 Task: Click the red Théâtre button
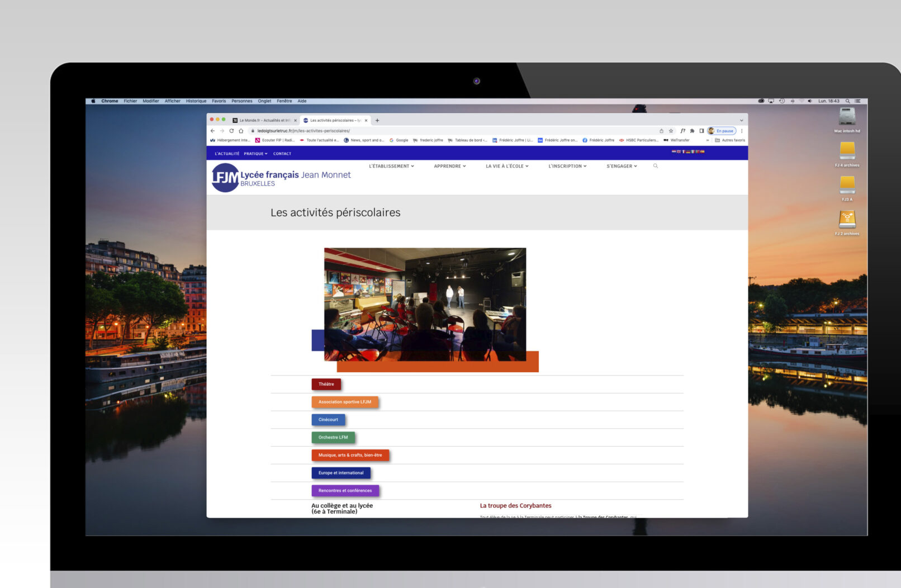coord(326,384)
